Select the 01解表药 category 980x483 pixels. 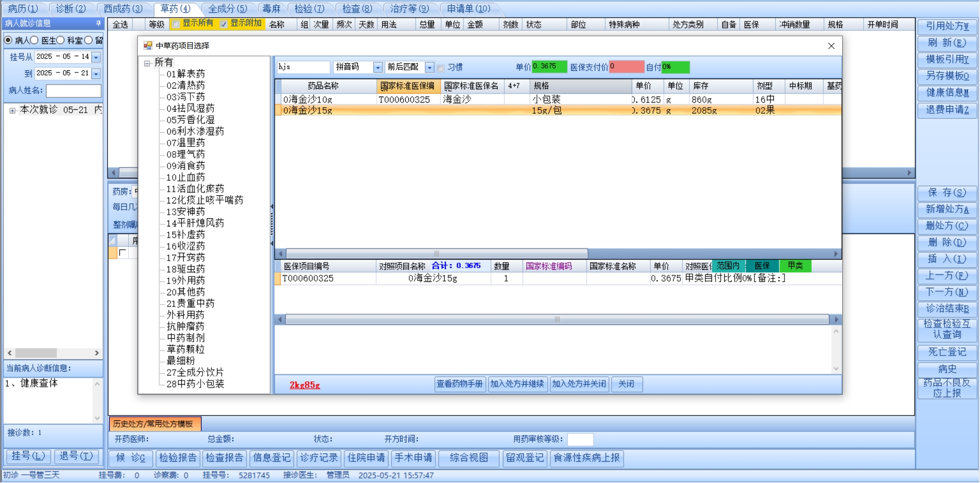(186, 74)
